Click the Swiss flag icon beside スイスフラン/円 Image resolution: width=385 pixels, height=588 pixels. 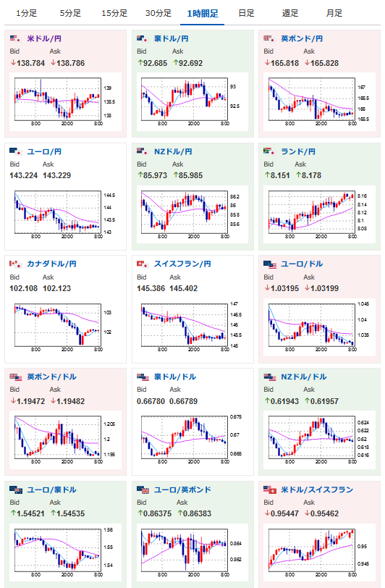coord(143,264)
